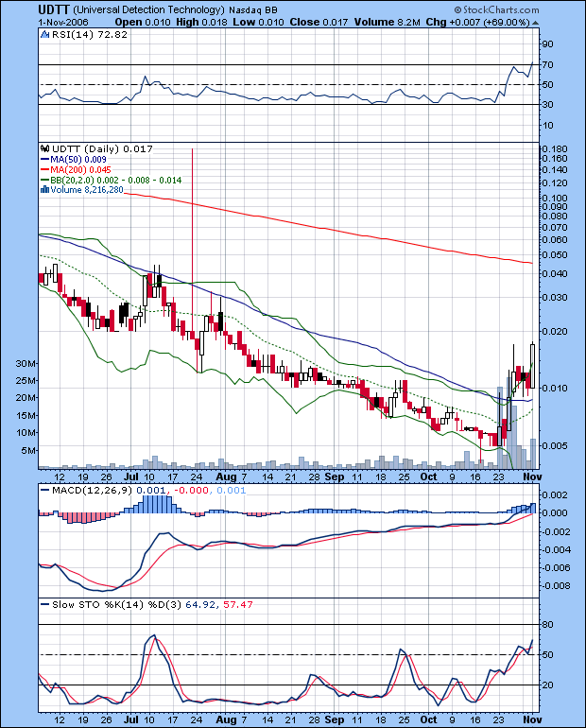Click the 0.050 price axis label

pyautogui.click(x=555, y=255)
